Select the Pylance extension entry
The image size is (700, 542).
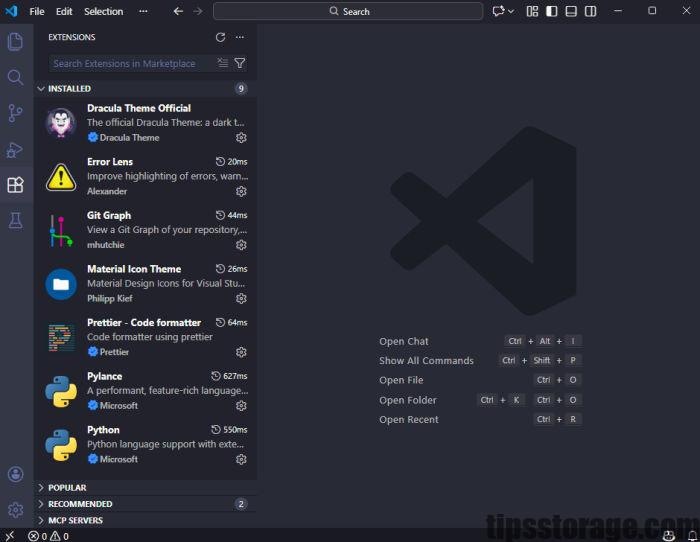coord(145,391)
